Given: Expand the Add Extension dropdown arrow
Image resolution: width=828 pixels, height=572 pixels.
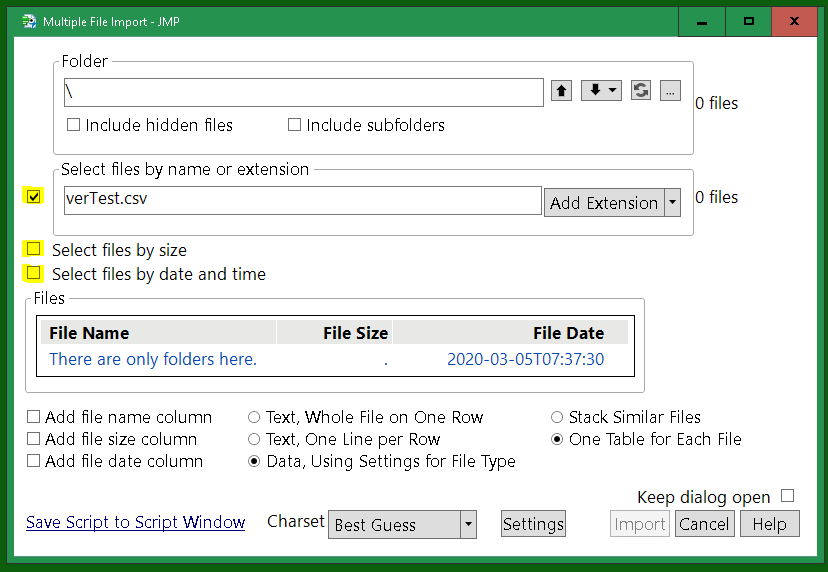Looking at the screenshot, I should [x=672, y=203].
